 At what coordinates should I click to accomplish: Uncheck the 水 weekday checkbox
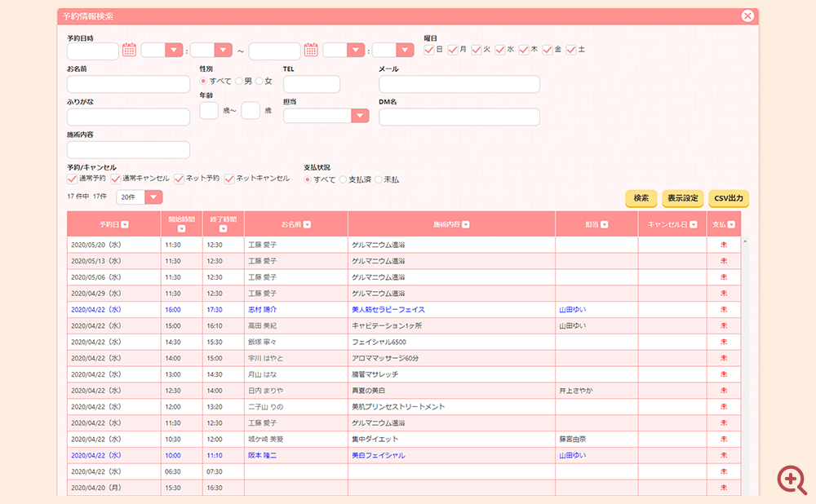click(500, 50)
